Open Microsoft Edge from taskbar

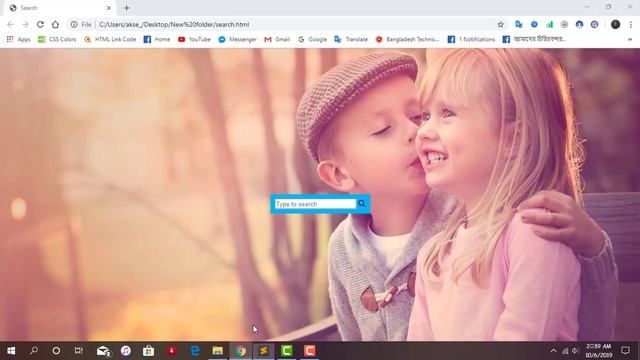pyautogui.click(x=195, y=351)
